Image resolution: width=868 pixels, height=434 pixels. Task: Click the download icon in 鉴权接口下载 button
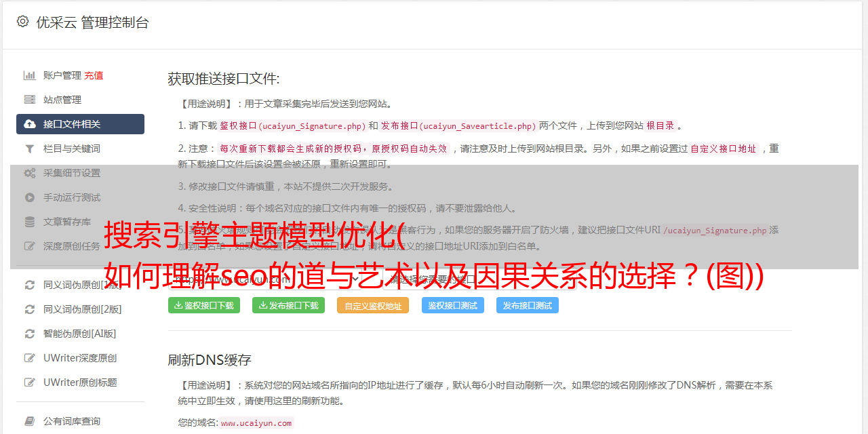click(178, 305)
